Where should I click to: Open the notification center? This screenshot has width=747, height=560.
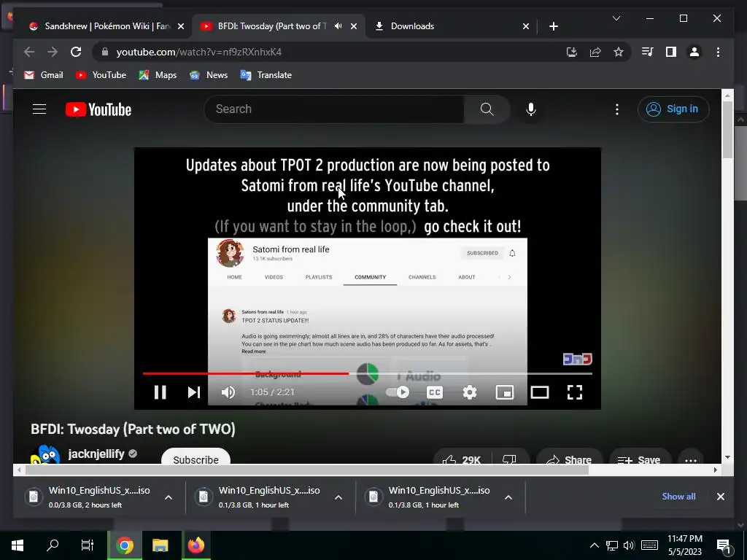[x=723, y=545]
